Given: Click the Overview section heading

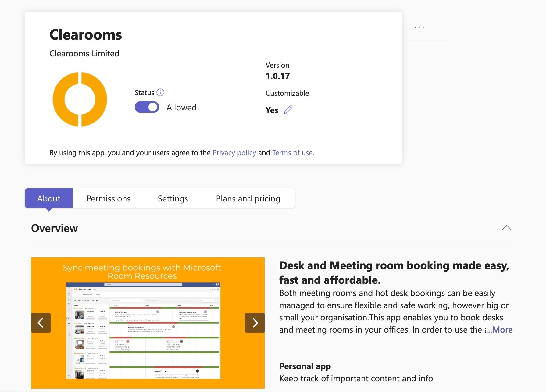Looking at the screenshot, I should click(55, 228).
